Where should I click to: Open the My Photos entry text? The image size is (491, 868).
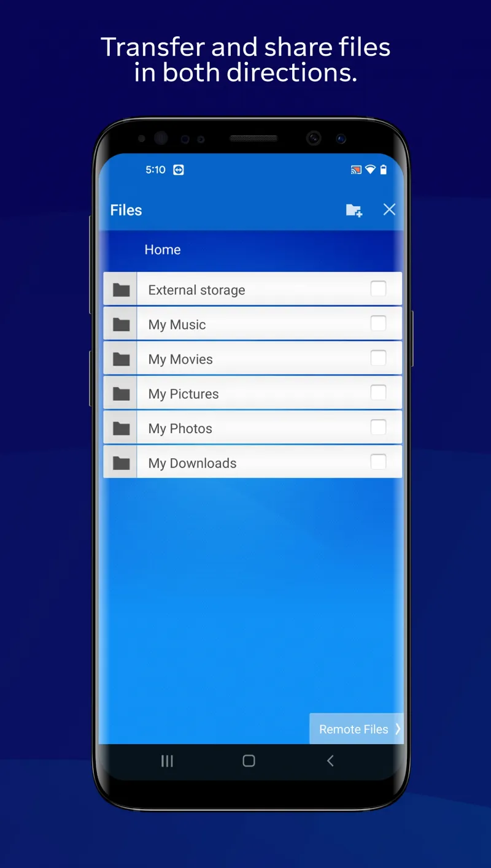(180, 429)
